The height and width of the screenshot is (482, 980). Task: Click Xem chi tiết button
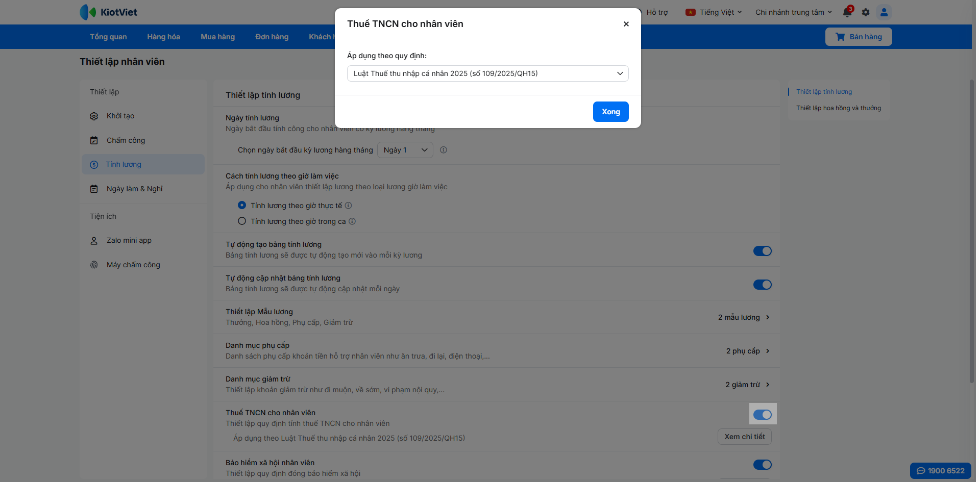(745, 437)
